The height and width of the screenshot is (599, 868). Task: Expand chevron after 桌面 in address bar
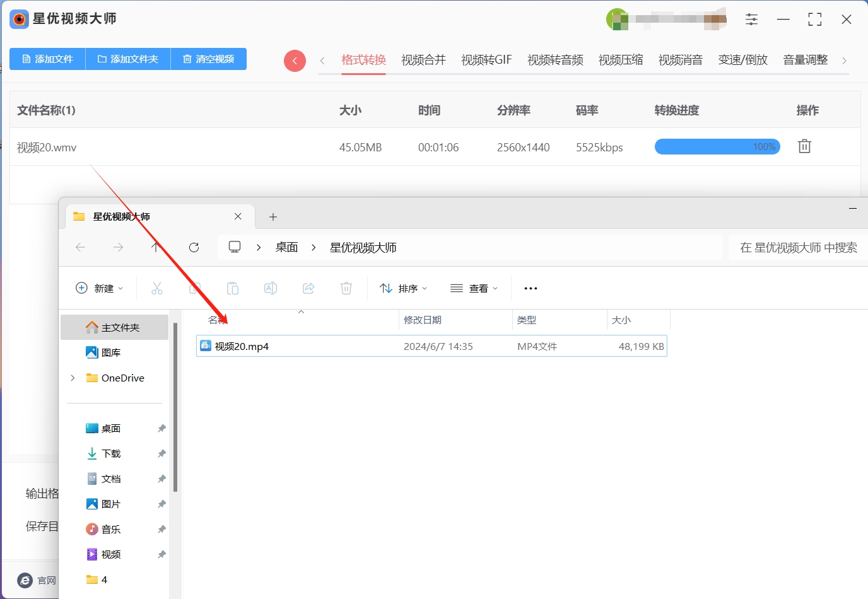point(314,247)
